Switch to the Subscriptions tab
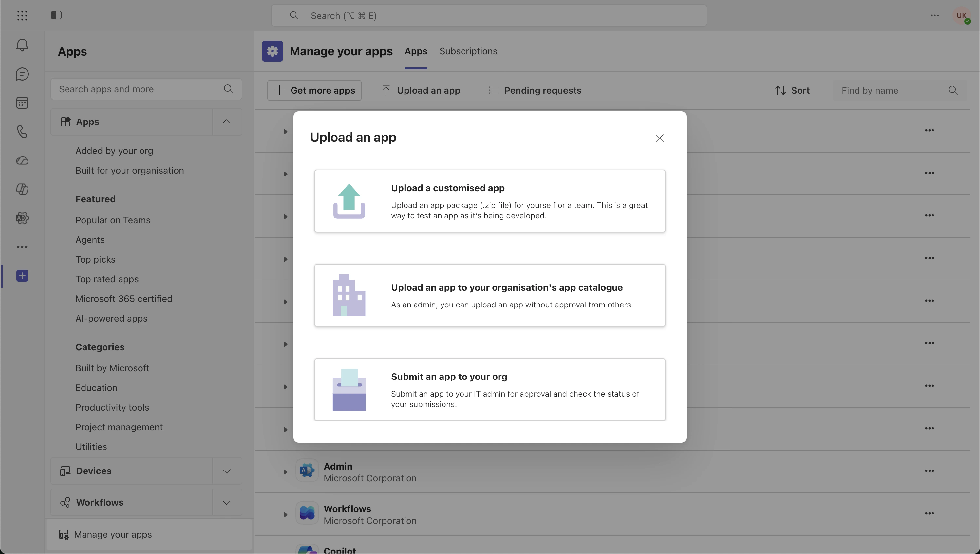This screenshot has width=980, height=554. coord(468,51)
